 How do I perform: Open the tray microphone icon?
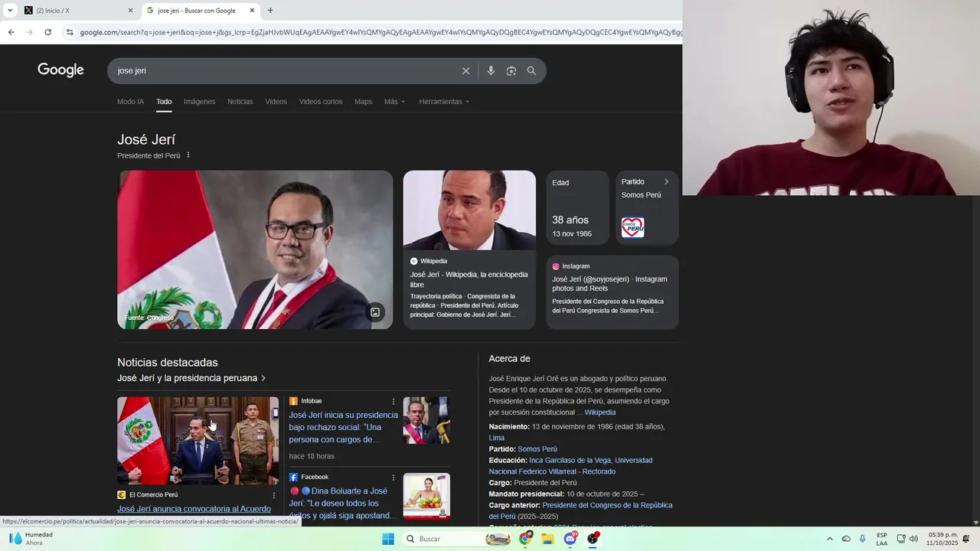(x=863, y=539)
